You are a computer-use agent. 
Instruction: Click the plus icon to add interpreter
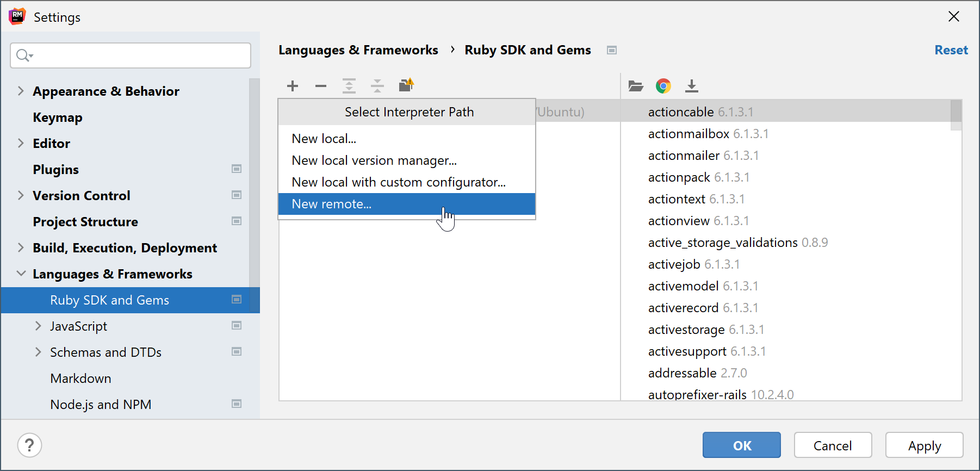[293, 86]
